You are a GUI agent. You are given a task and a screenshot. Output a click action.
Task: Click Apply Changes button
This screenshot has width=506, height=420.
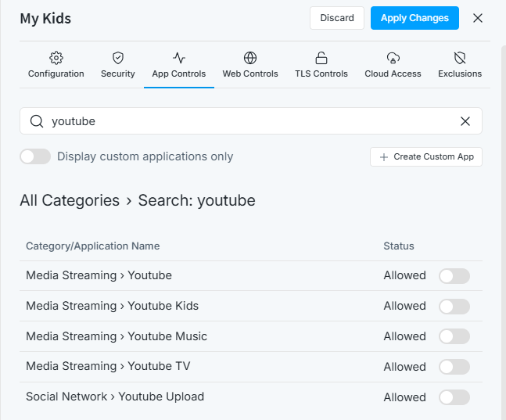pos(414,18)
